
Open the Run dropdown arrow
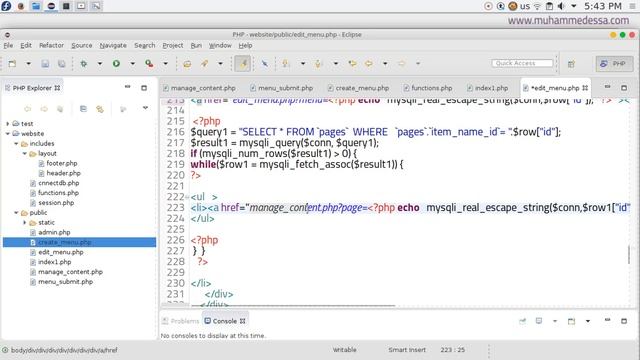(x=132, y=64)
